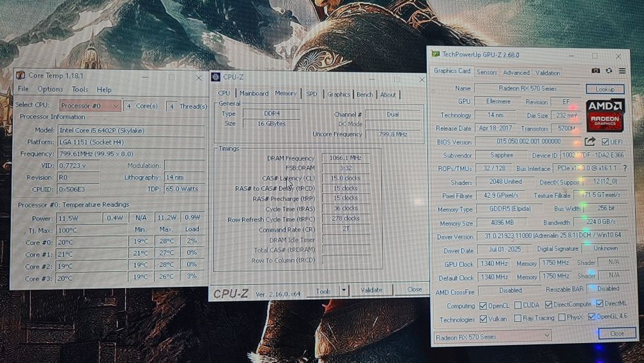Click the GPU-Z BIOS Version '015.050.002.001.000000'

pos(528,141)
